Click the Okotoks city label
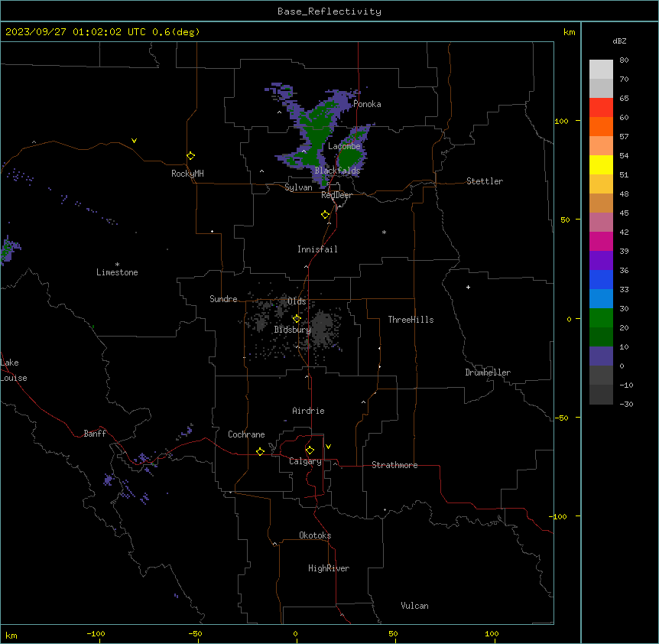 [x=315, y=535]
